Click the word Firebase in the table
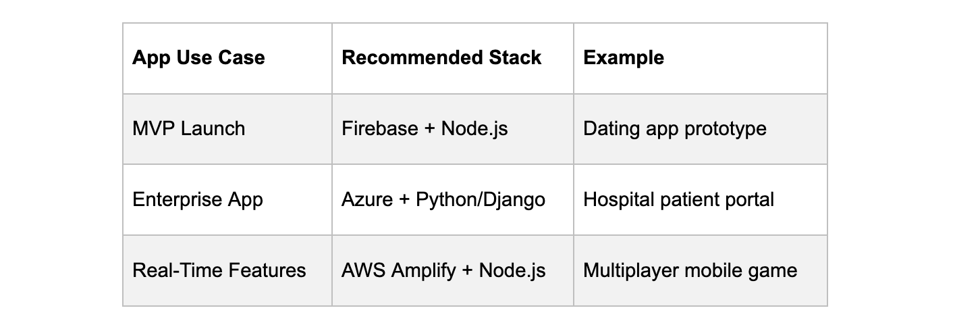Viewport: 980px width, 327px height. [x=380, y=128]
